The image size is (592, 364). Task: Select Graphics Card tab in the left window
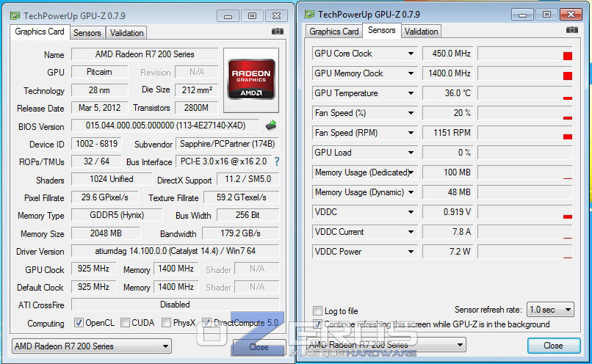tap(40, 32)
